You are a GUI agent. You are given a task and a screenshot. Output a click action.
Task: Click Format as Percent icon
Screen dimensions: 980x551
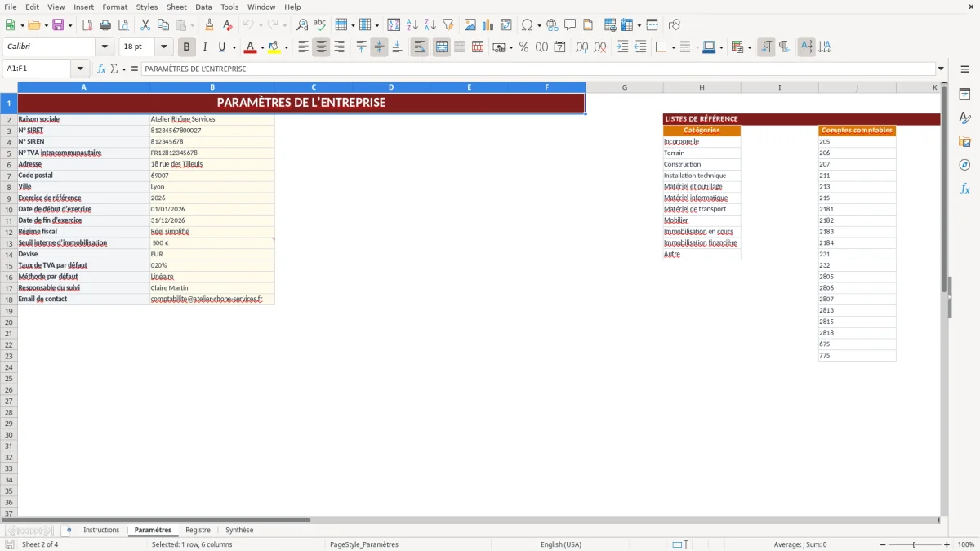coord(523,47)
